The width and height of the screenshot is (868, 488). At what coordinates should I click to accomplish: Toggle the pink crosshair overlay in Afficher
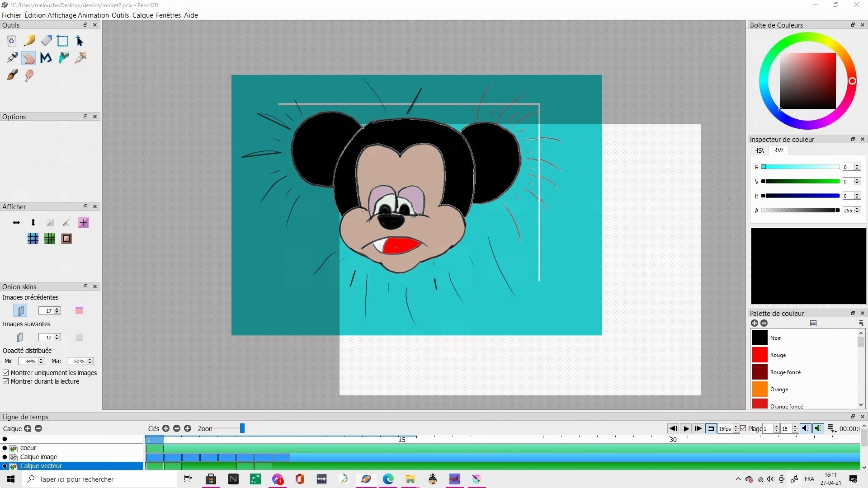click(83, 222)
